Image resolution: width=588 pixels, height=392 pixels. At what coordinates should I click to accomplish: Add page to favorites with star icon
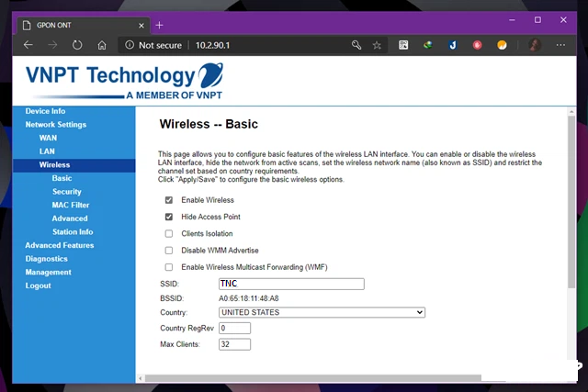coord(377,45)
